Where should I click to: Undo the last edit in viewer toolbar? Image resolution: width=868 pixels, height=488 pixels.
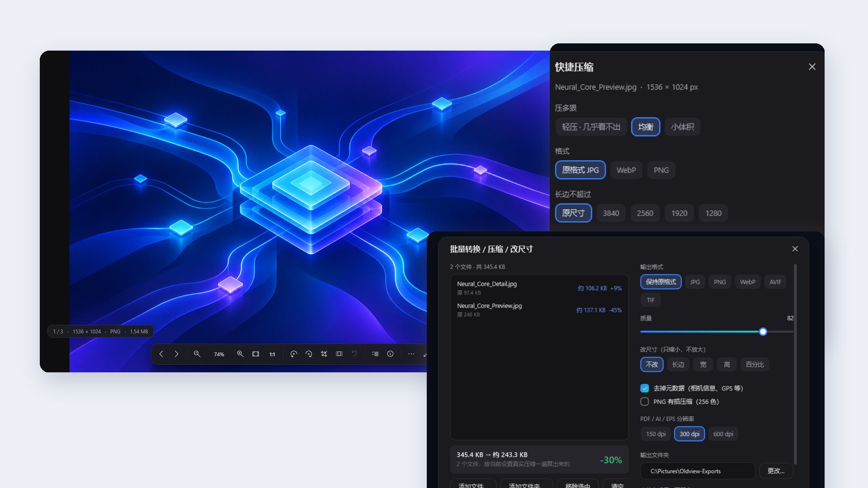[x=354, y=354]
